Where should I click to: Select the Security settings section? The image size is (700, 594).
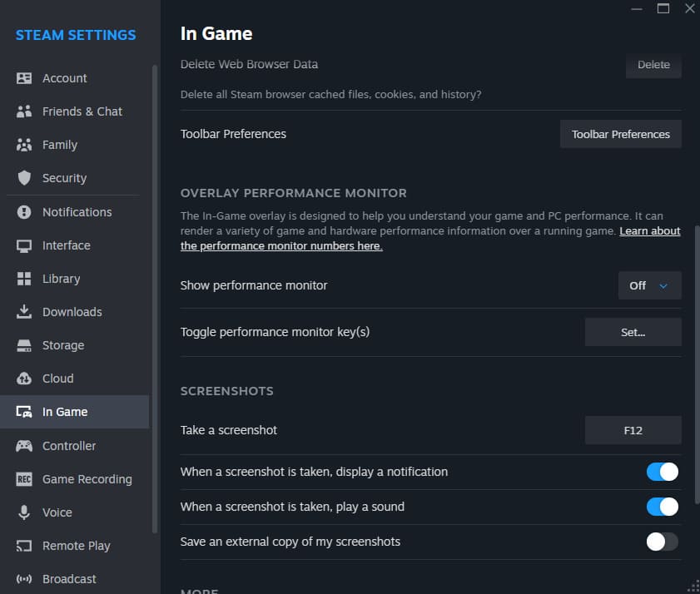click(x=75, y=178)
